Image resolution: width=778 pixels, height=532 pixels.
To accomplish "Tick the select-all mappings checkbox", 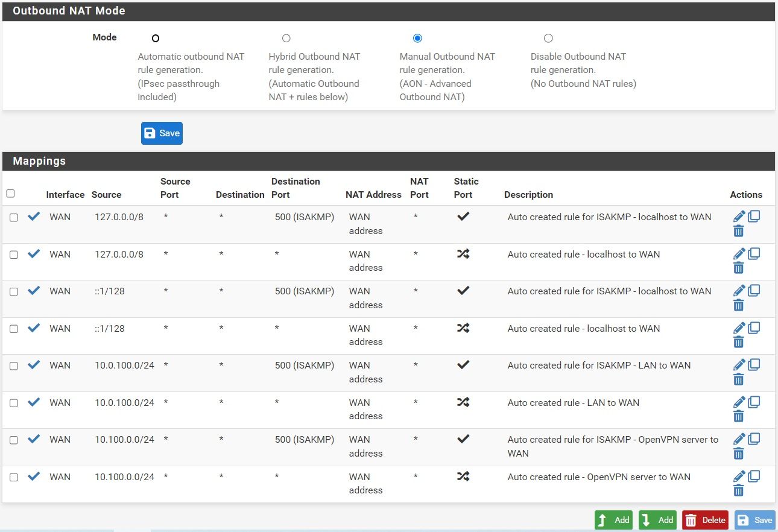I will click(x=10, y=194).
